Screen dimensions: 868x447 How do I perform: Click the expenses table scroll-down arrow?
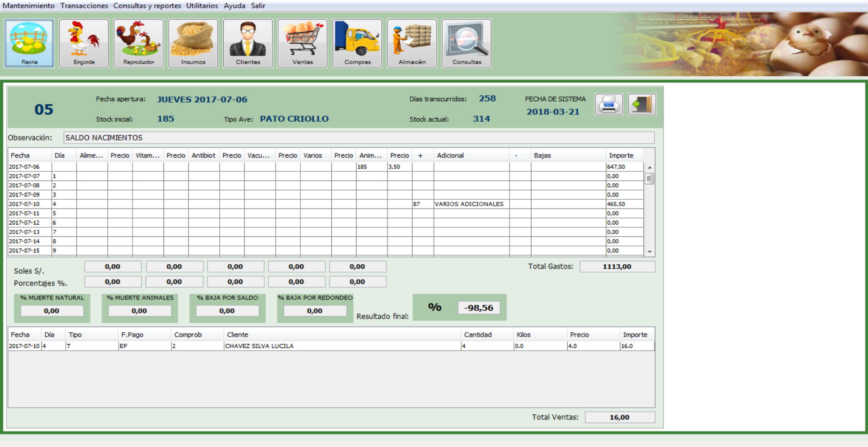point(650,252)
